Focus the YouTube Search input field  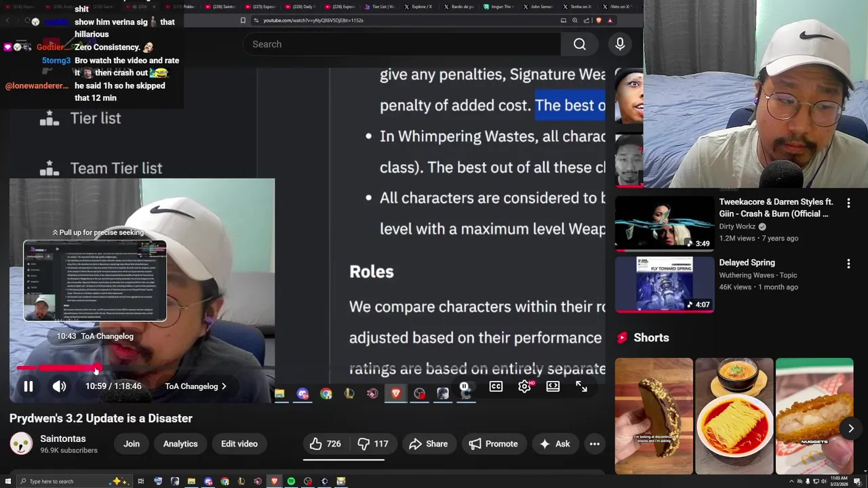tap(401, 44)
